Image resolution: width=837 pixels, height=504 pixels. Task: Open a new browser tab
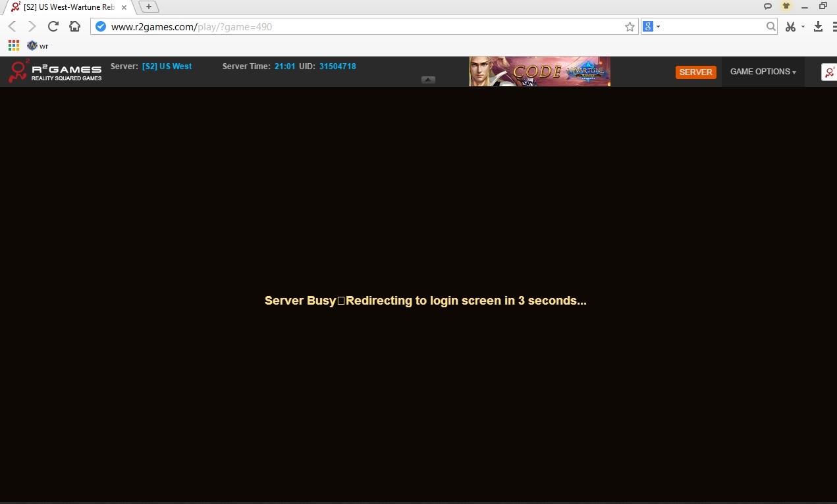coord(149,7)
